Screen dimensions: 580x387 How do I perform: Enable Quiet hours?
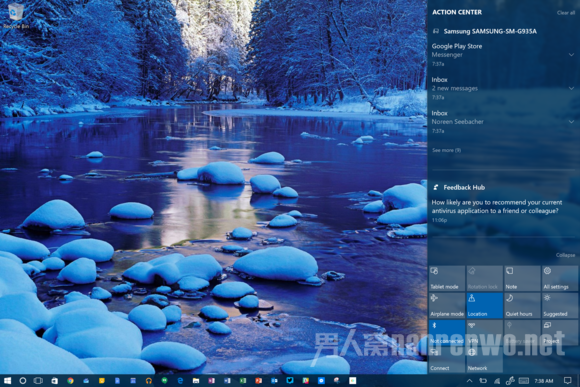pos(522,306)
